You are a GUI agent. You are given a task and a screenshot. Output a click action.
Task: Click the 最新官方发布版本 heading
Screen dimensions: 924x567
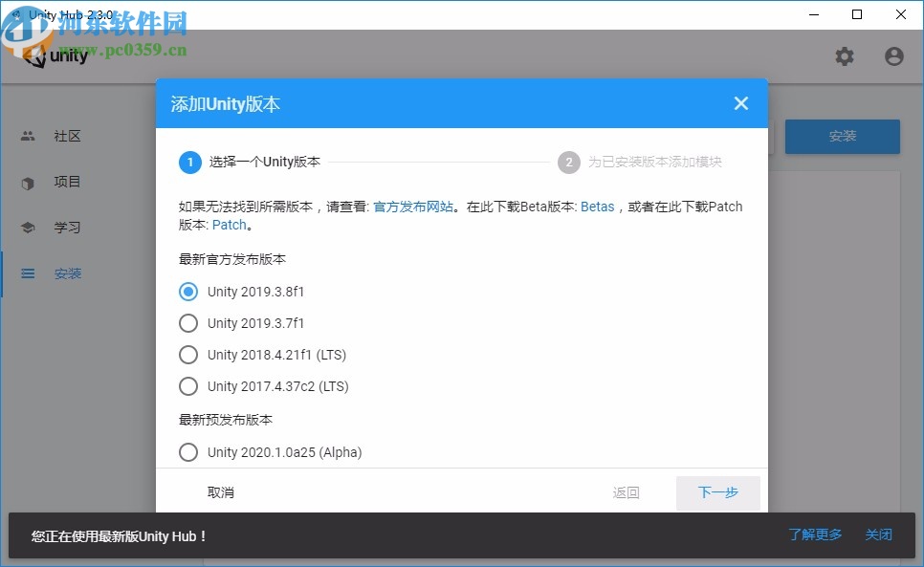pyautogui.click(x=232, y=259)
